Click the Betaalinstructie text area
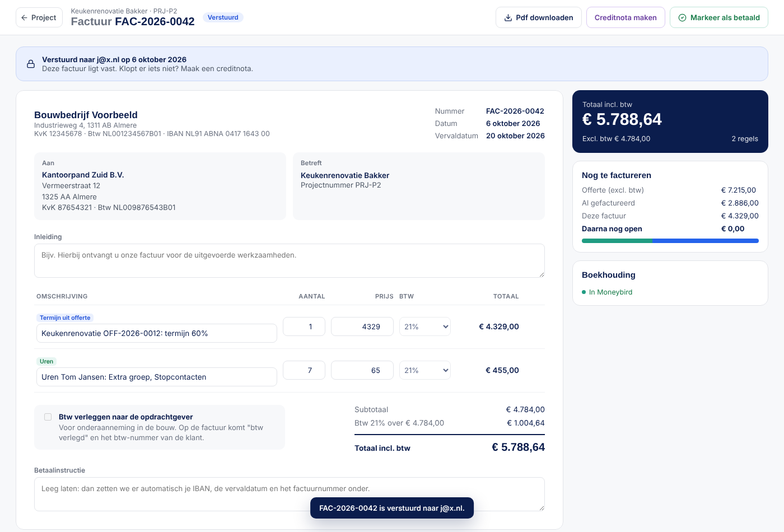The height and width of the screenshot is (532, 784). (290, 494)
